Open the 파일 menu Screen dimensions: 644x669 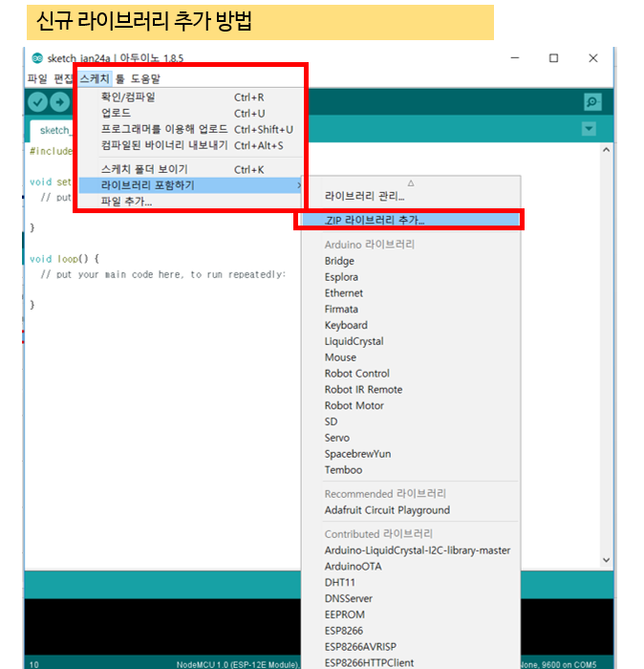[x=37, y=79]
